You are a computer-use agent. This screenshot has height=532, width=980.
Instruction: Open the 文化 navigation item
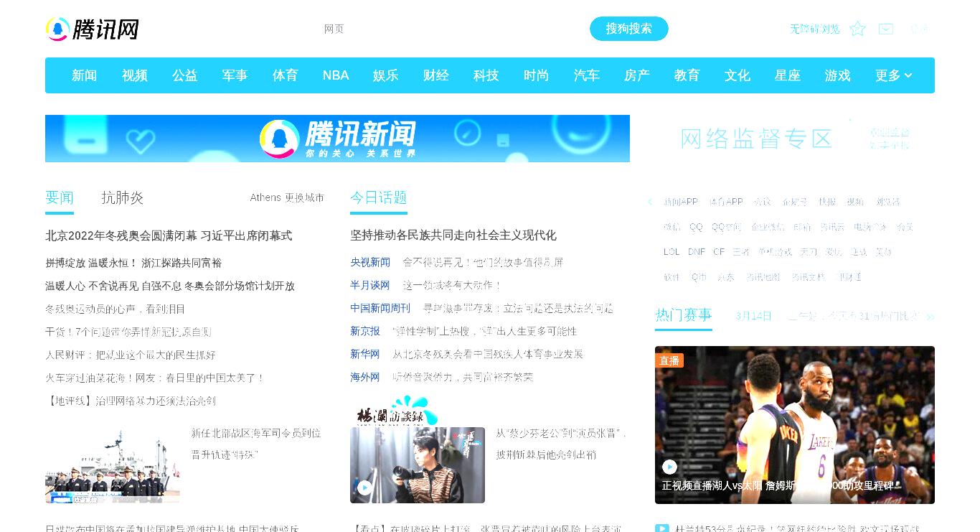pos(737,75)
